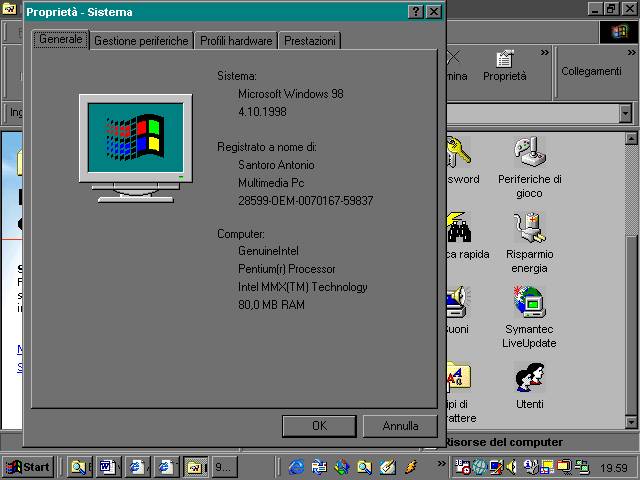The height and width of the screenshot is (480, 640).
Task: Open Outlook Express quick launch icon
Action: click(319, 467)
